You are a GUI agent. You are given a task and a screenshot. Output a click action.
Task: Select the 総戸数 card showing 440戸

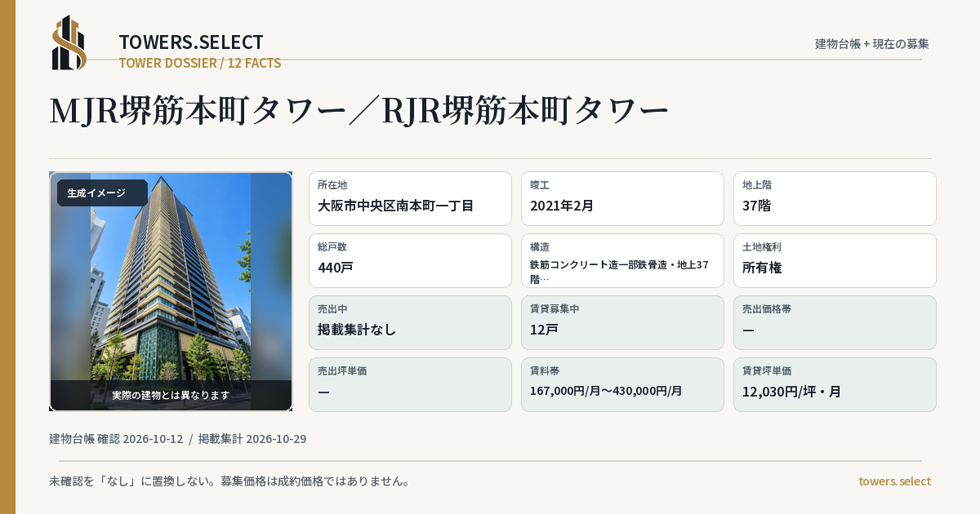click(410, 260)
